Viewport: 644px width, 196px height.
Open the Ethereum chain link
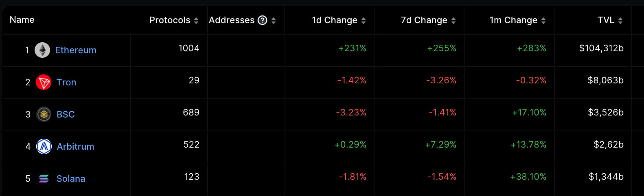(76, 50)
